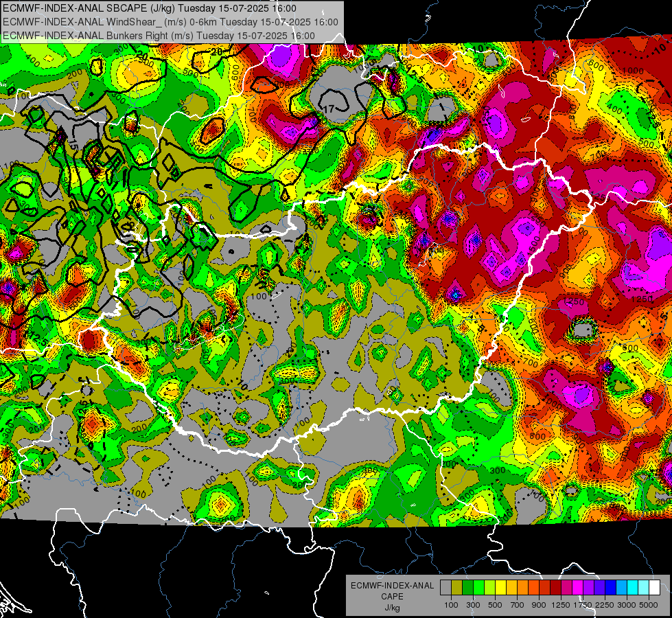672x618 pixels.
Task: Click the legend value 1250
Action: click(561, 605)
